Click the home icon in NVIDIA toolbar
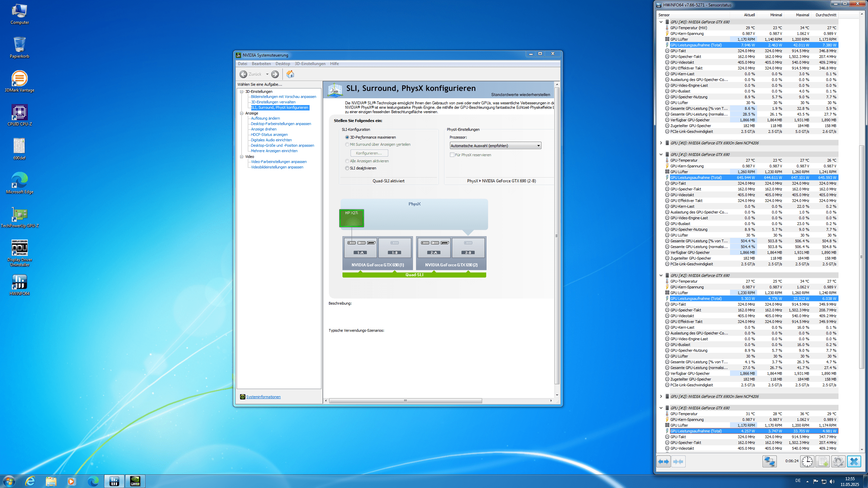868x488 pixels. click(290, 74)
